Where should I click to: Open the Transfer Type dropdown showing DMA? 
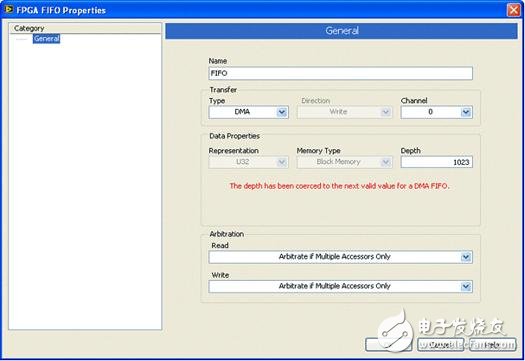[x=248, y=112]
